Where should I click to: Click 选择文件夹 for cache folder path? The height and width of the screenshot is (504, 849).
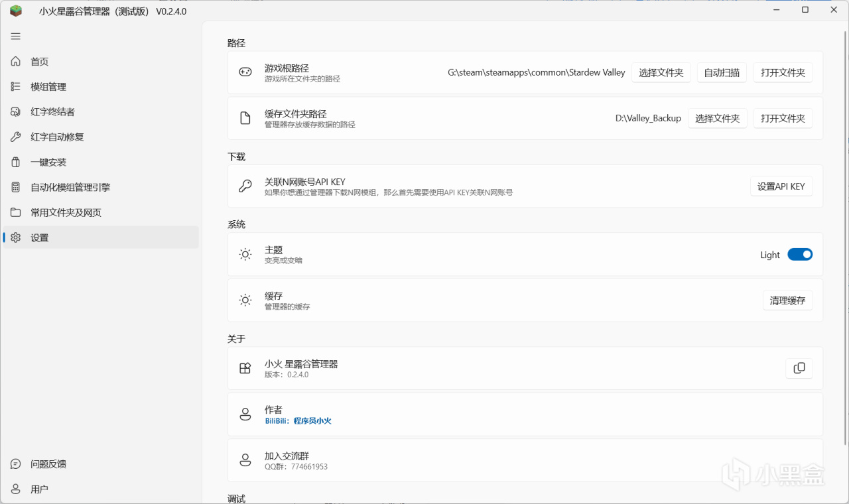(x=718, y=119)
